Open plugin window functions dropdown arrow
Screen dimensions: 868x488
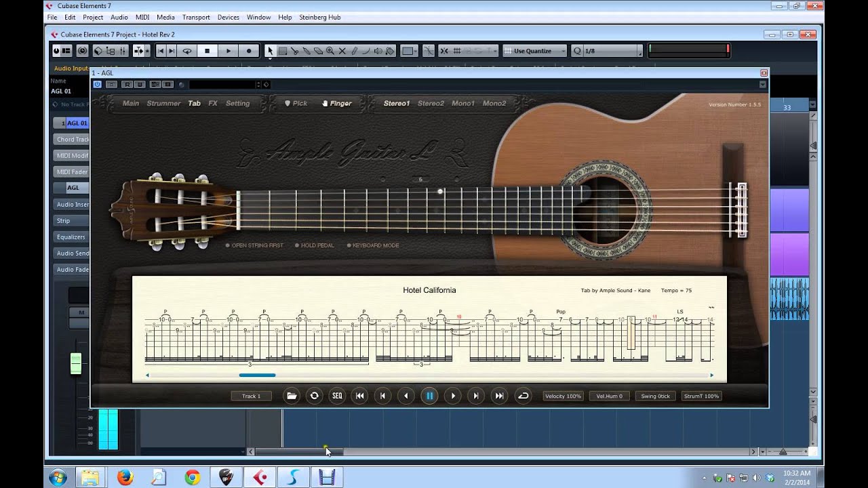click(763, 85)
